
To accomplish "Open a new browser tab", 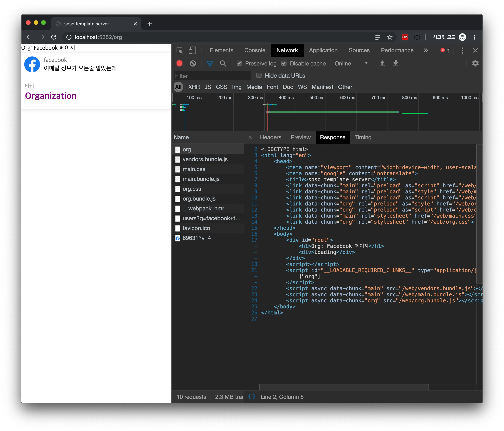I will [x=150, y=24].
